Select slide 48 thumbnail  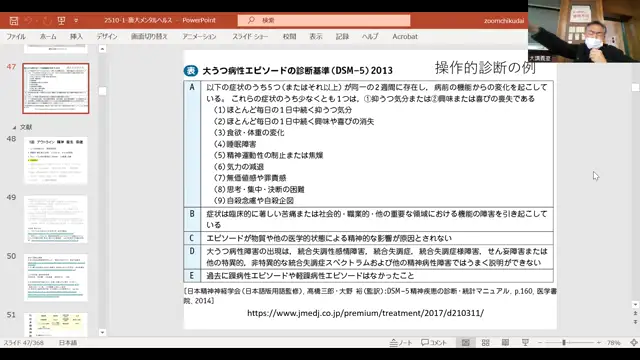56,160
